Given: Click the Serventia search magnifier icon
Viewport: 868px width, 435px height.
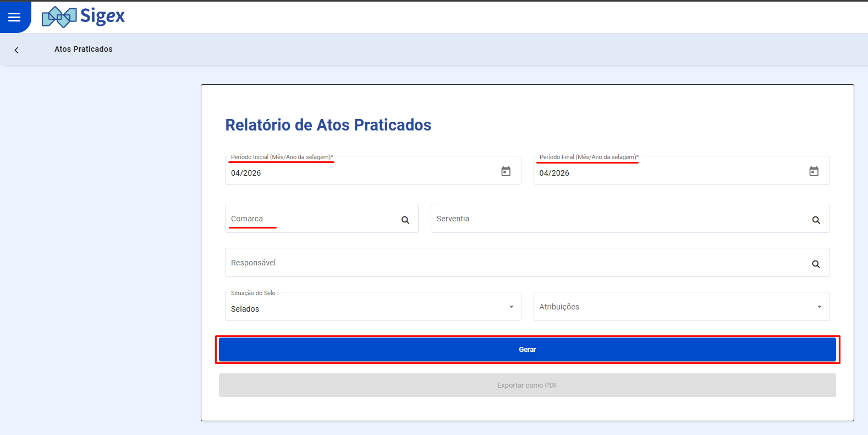Looking at the screenshot, I should pos(816,220).
